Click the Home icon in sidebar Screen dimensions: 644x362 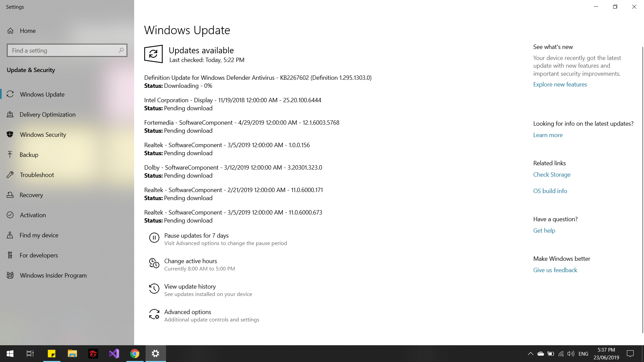(x=10, y=31)
